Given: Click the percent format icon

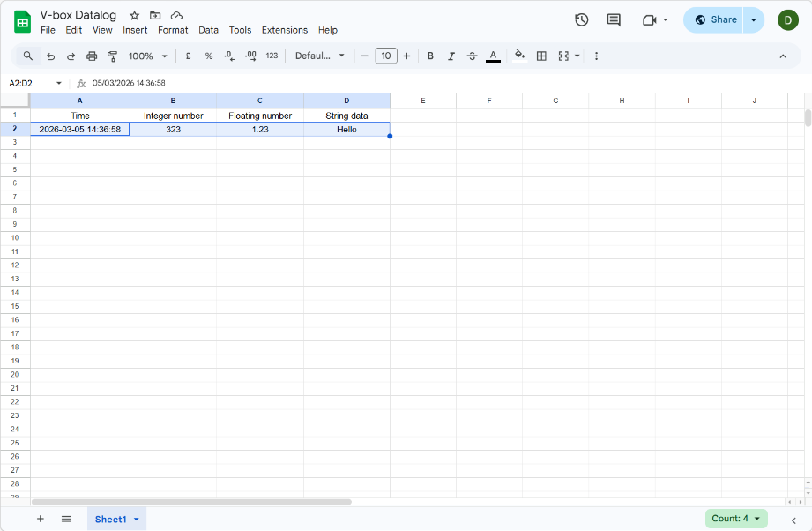Looking at the screenshot, I should point(208,56).
